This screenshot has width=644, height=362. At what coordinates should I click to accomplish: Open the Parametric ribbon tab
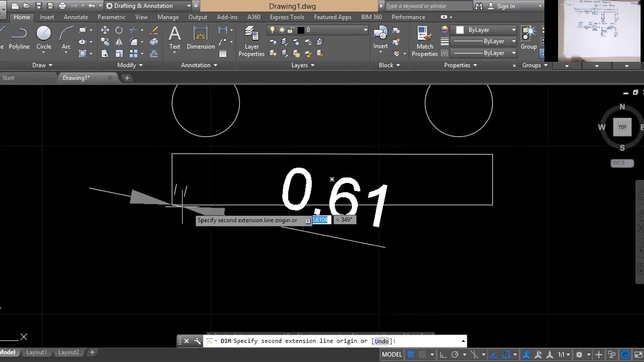click(112, 17)
